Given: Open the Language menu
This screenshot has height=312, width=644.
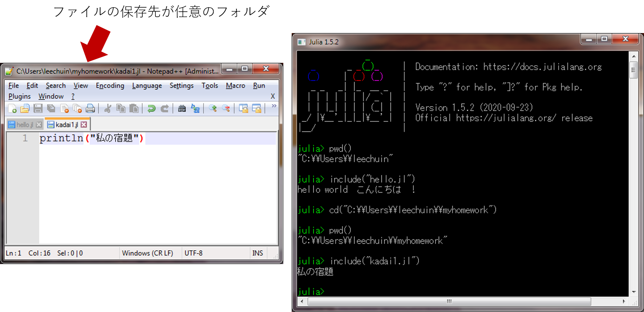Looking at the screenshot, I should click(147, 86).
